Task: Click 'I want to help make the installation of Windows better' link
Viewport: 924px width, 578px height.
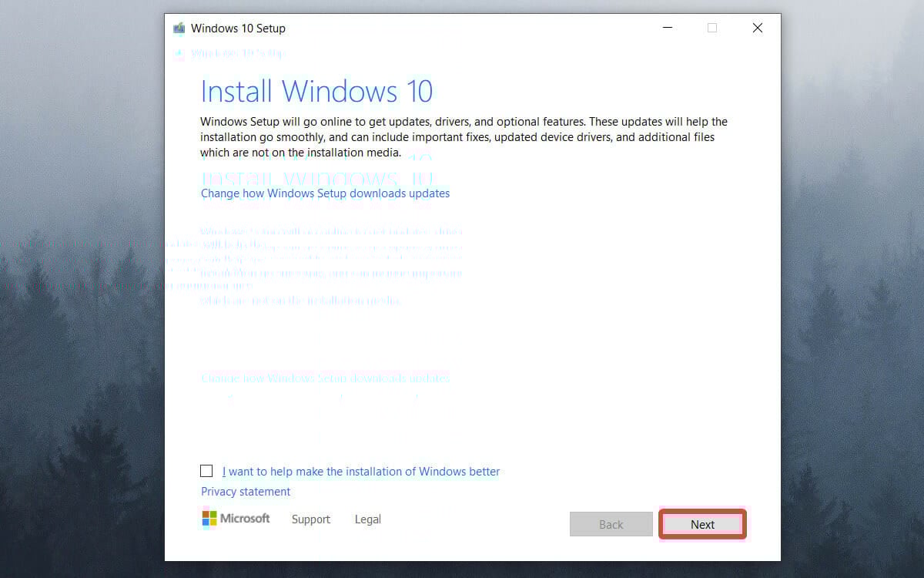Action: tap(361, 472)
